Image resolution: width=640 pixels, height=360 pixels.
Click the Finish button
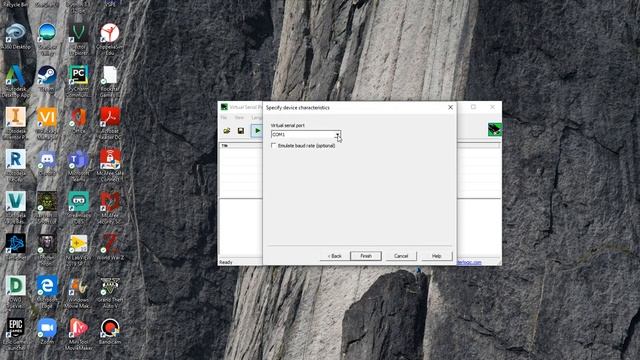366,256
